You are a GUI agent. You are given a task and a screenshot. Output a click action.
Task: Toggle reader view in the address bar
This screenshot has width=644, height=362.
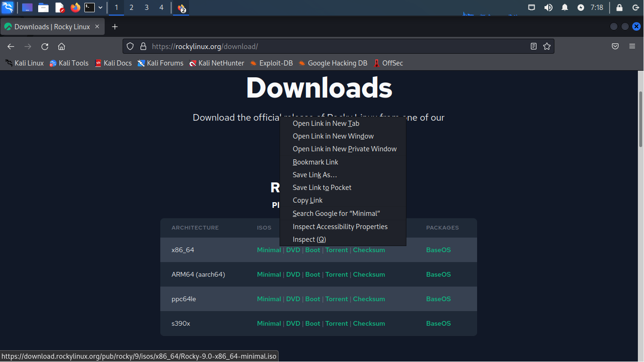coord(534,46)
